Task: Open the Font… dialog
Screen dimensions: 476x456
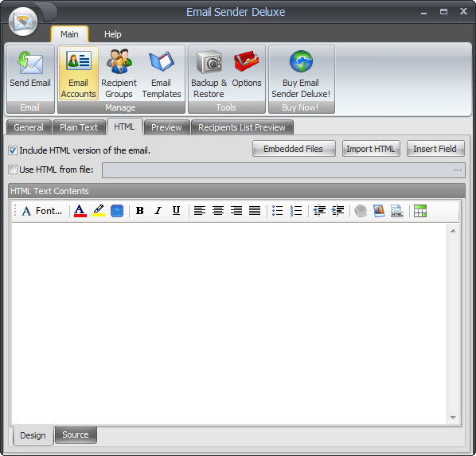Action: coord(42,211)
